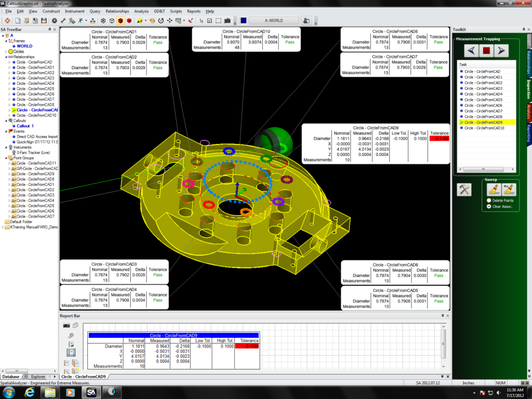Select the Sweep All broom icon

509,190
